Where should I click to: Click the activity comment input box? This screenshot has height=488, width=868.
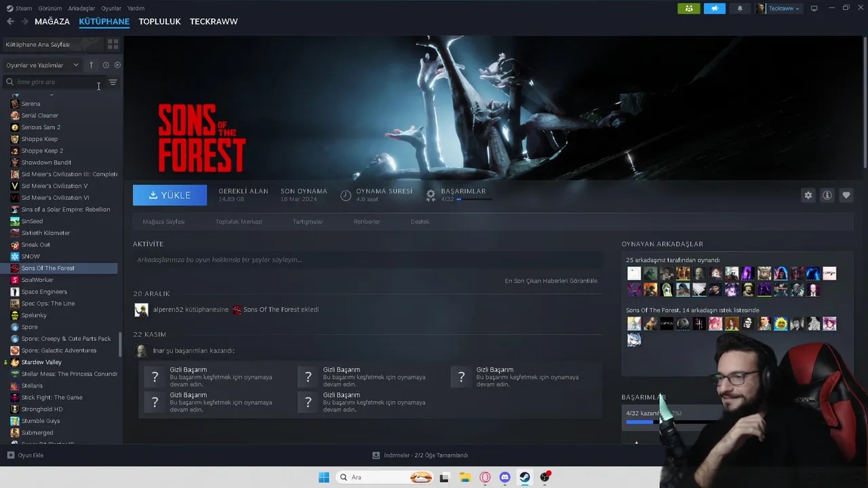coord(368,260)
